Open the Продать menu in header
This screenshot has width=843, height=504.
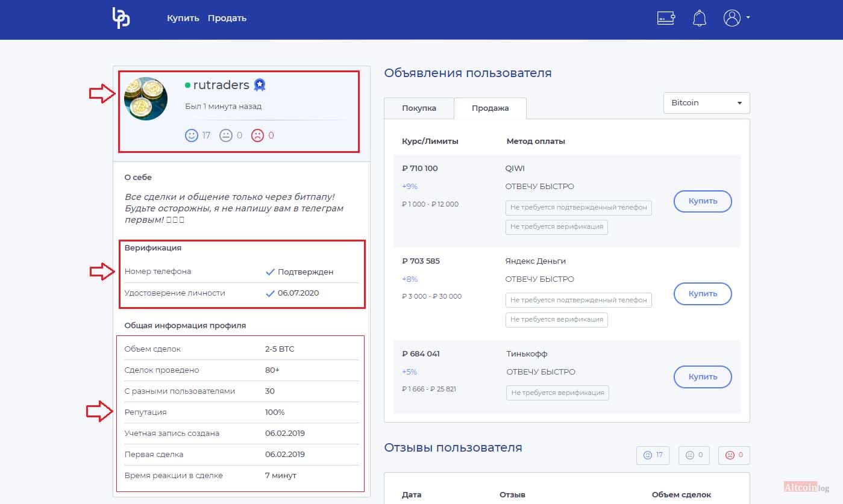(x=227, y=18)
